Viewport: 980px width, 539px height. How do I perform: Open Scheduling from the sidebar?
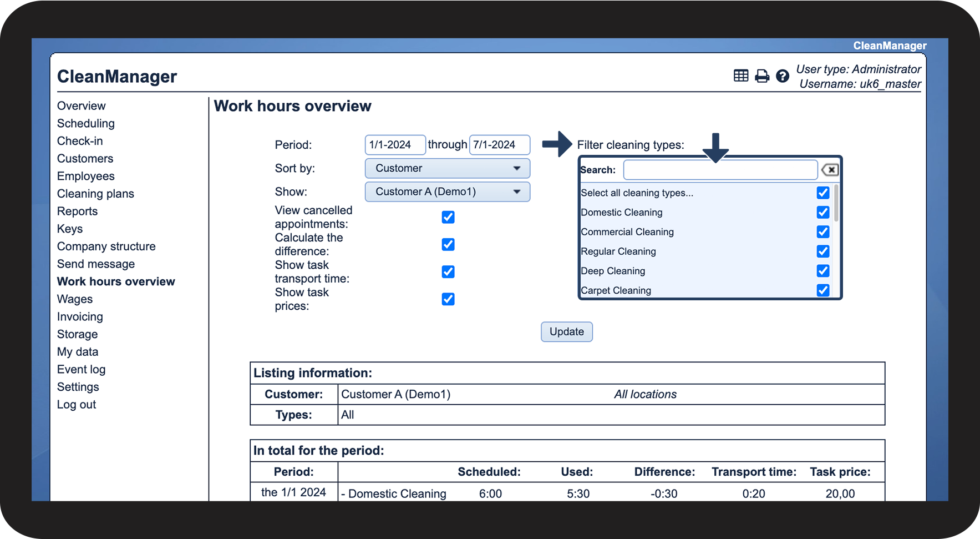(86, 123)
